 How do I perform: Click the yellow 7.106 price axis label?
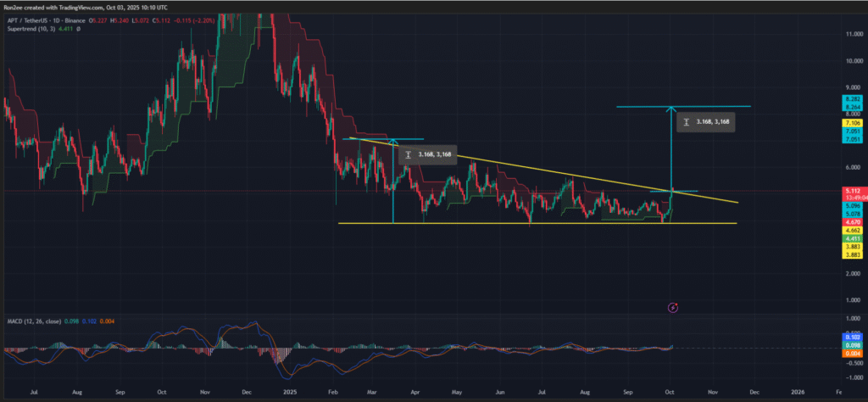[x=849, y=123]
